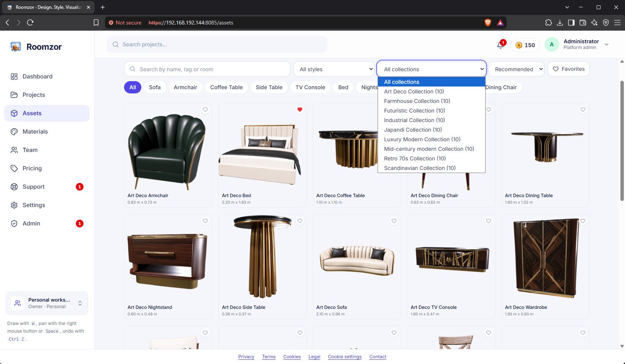This screenshot has width=625, height=364.
Task: Click the Admin shield icon in sidebar
Action: tap(14, 224)
